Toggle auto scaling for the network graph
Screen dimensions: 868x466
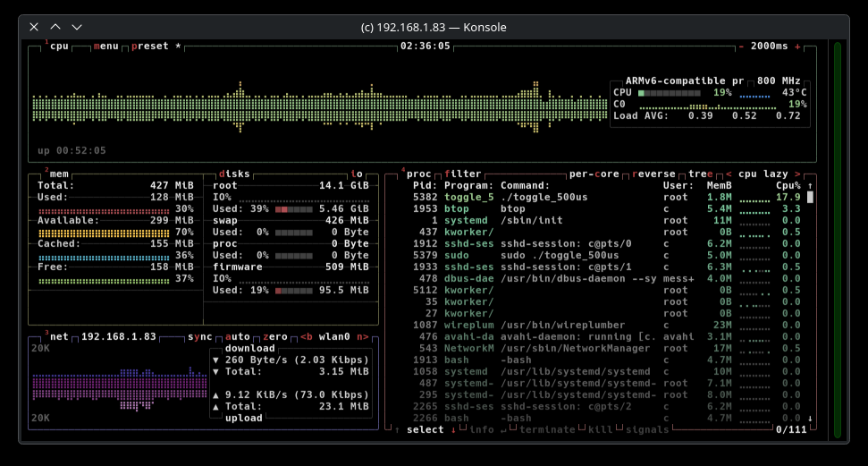point(238,337)
